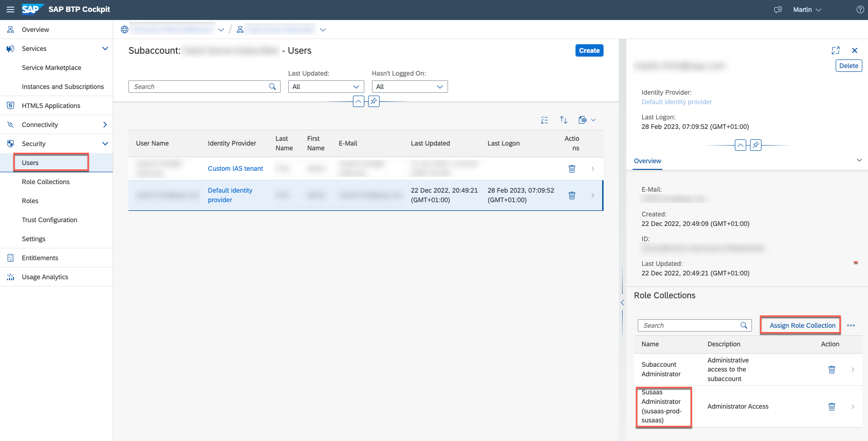Open the table sort icon
The height and width of the screenshot is (441, 868).
pyautogui.click(x=564, y=120)
